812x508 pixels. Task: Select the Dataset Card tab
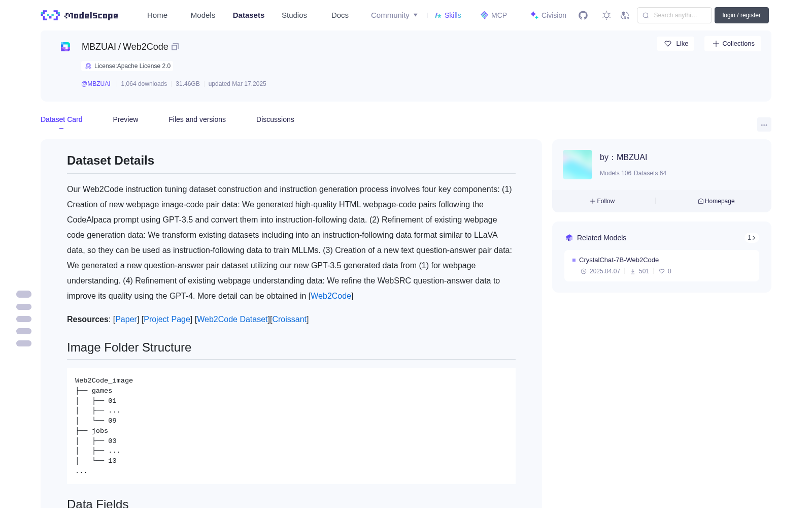(61, 119)
